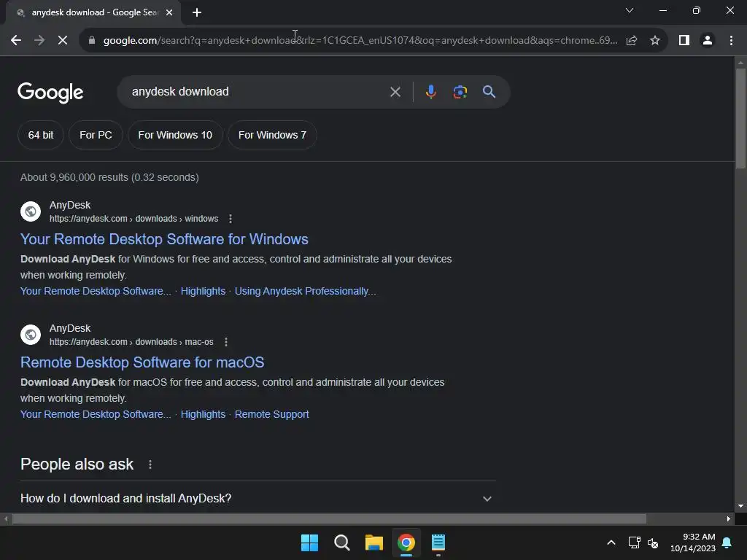Open options for the AnyDesk mac-os result

click(x=226, y=342)
